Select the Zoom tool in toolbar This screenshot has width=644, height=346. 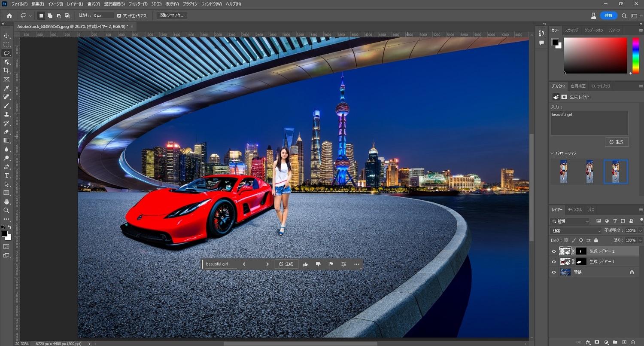point(6,210)
